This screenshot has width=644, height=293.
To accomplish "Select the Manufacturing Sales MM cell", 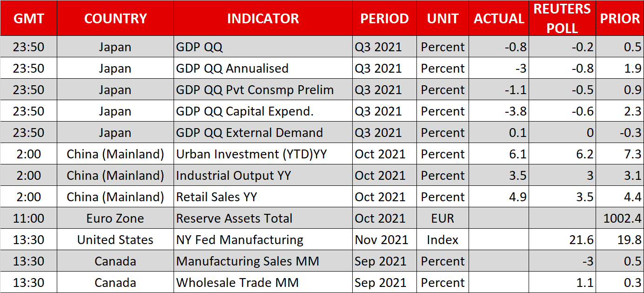I will tap(248, 261).
